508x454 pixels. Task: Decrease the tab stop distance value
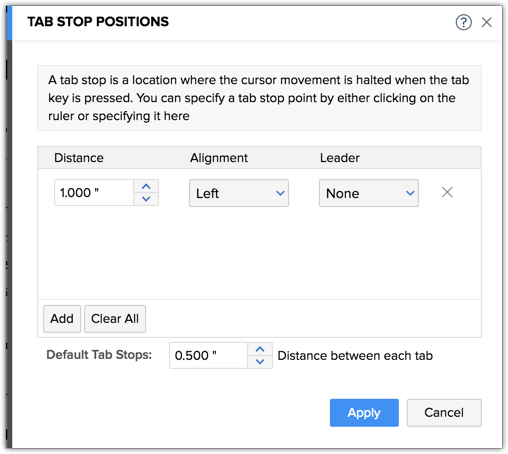pos(146,199)
